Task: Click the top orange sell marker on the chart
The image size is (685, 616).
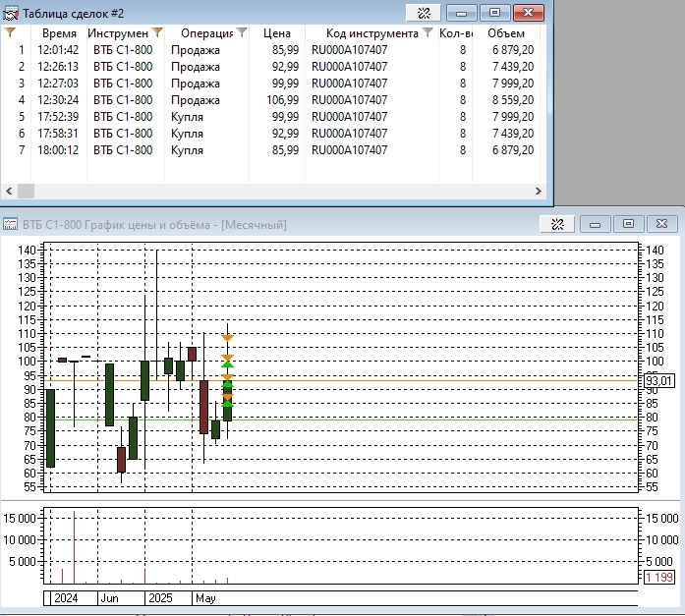Action: [x=227, y=338]
